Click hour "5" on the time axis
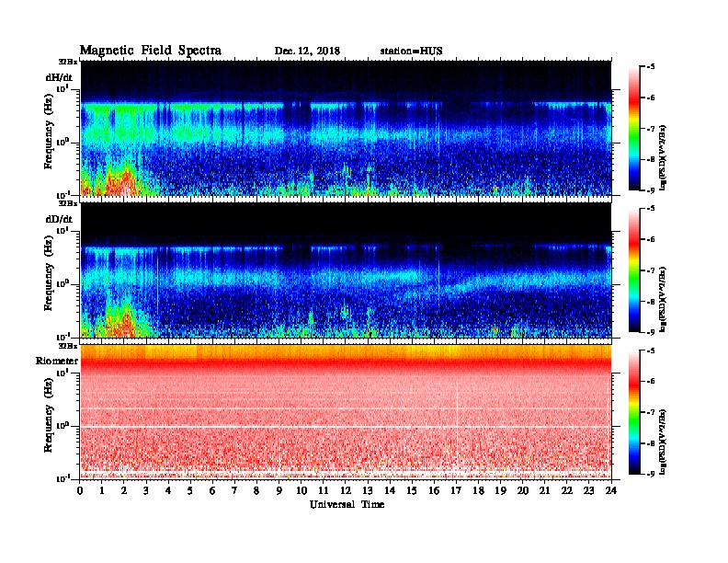 [x=190, y=490]
